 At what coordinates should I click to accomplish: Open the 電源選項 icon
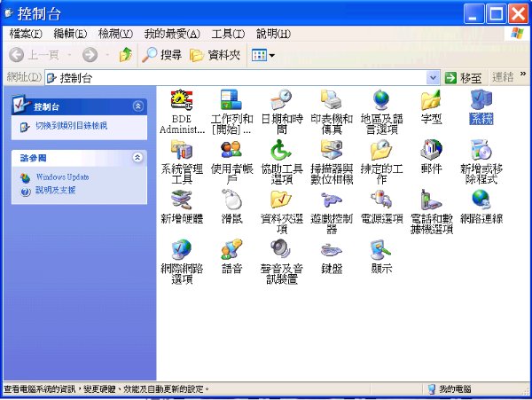click(x=381, y=200)
